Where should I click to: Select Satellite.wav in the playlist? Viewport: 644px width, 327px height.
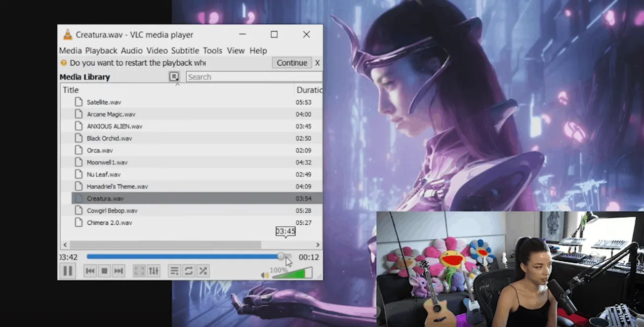[x=104, y=102]
